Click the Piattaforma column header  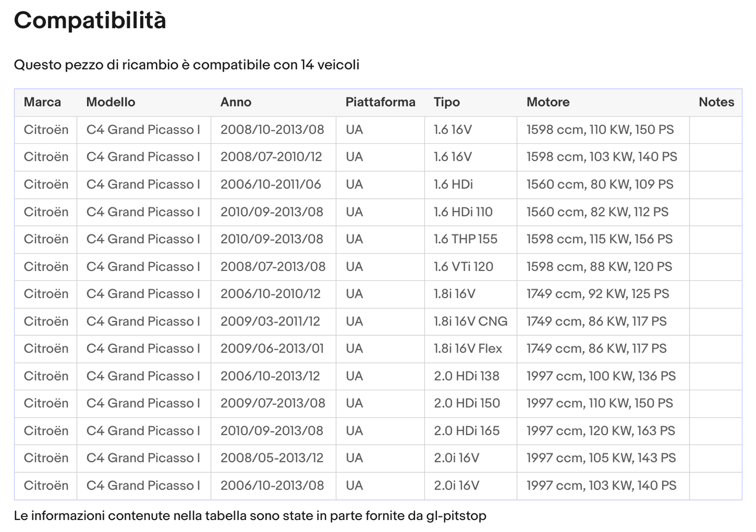[380, 102]
